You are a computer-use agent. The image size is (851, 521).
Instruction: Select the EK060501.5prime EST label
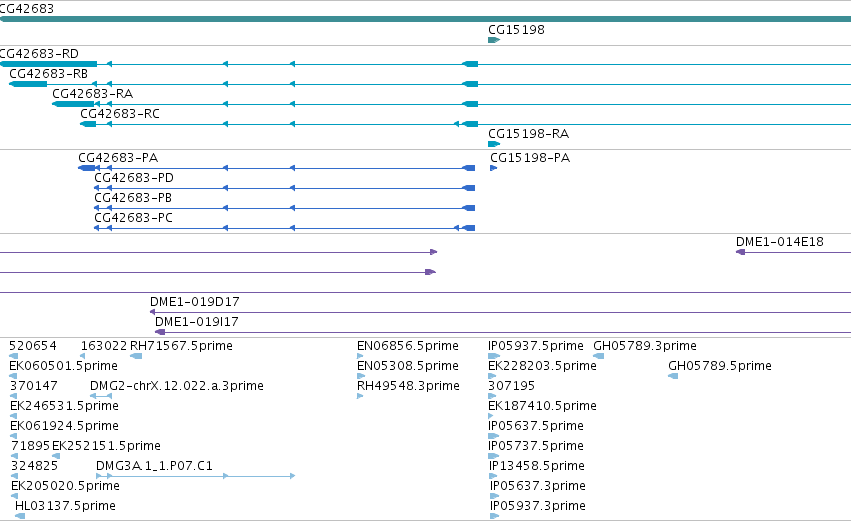[63, 366]
